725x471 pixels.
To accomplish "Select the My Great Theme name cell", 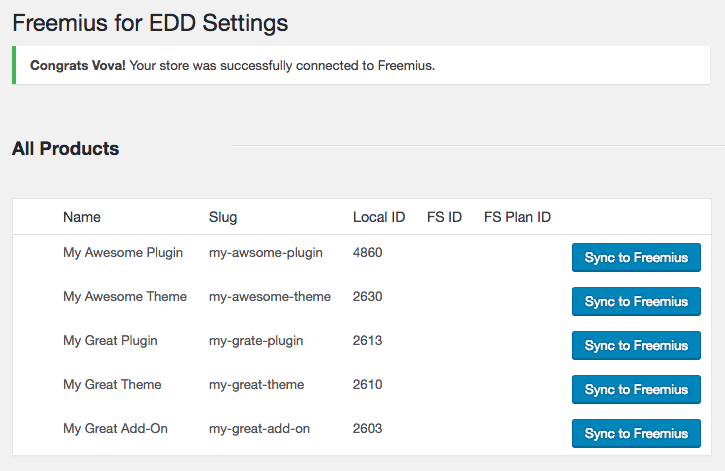I will point(112,385).
